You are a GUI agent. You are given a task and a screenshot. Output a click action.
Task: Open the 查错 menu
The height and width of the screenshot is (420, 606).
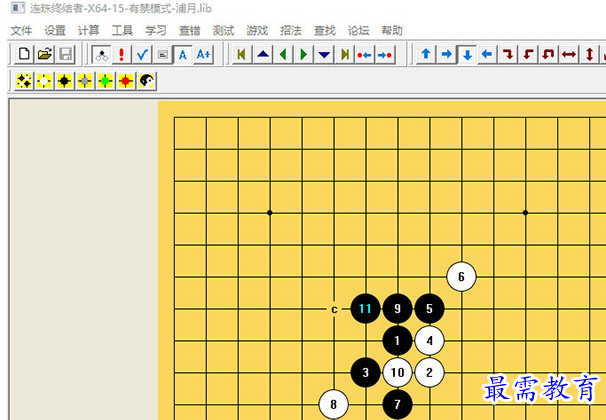[190, 31]
